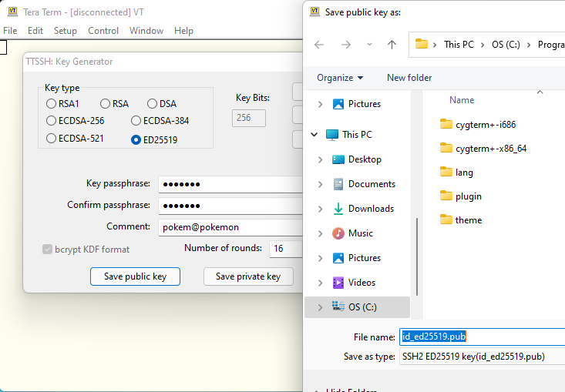Click the chevron after This PC in breadcrumb
The height and width of the screenshot is (392, 565).
pos(482,45)
